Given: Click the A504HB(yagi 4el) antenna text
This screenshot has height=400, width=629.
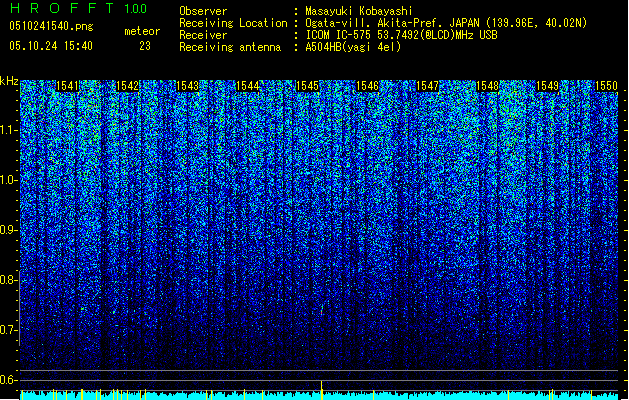Looking at the screenshot, I should coord(353,47).
